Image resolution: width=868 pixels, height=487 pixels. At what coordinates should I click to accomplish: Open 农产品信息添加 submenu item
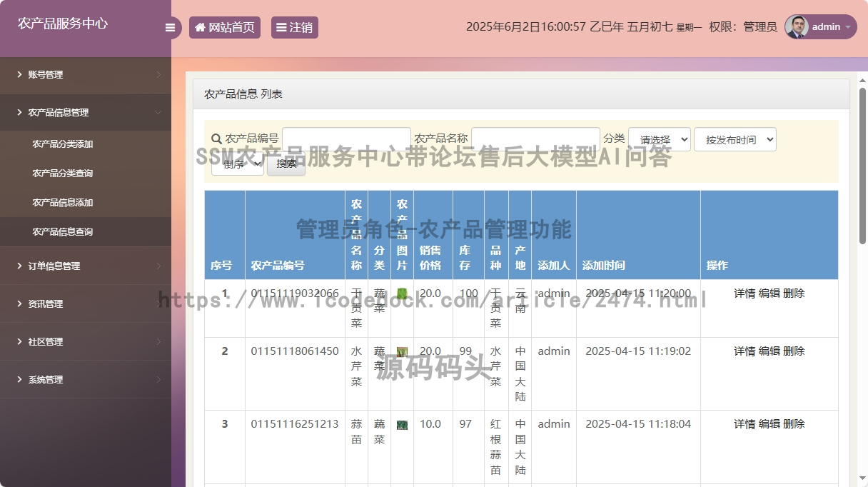click(x=86, y=202)
